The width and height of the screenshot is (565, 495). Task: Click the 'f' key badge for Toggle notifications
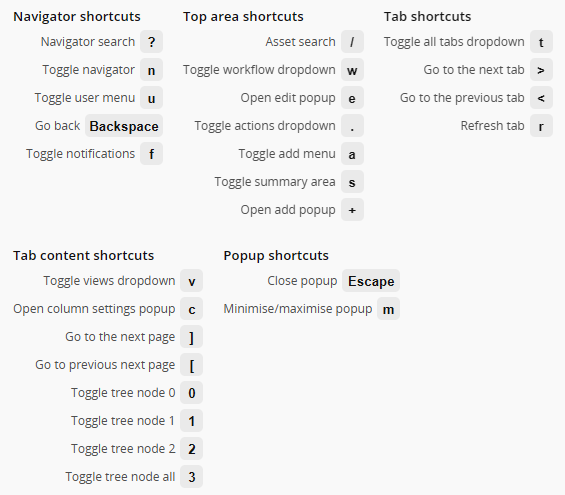[151, 154]
